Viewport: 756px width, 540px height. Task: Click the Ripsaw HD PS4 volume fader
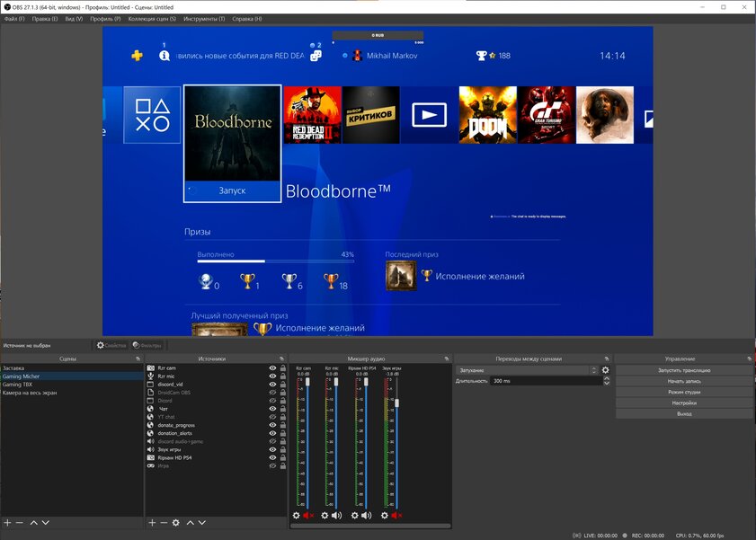click(x=366, y=382)
